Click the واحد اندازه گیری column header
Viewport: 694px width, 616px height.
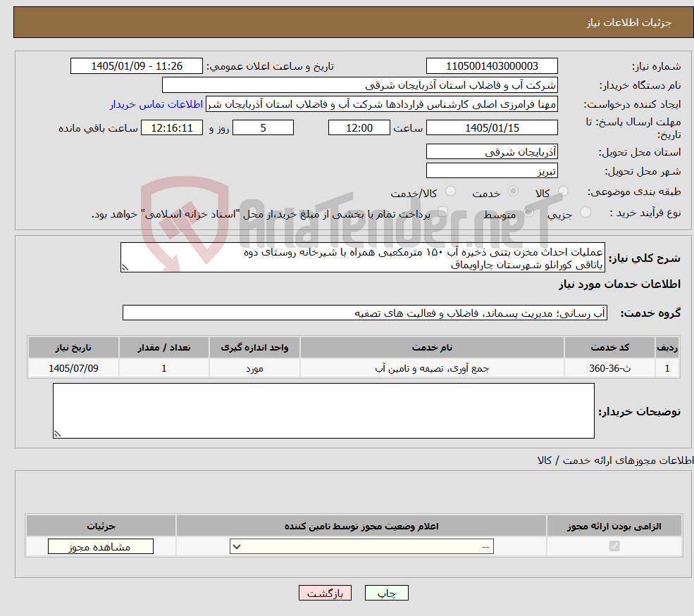254,348
